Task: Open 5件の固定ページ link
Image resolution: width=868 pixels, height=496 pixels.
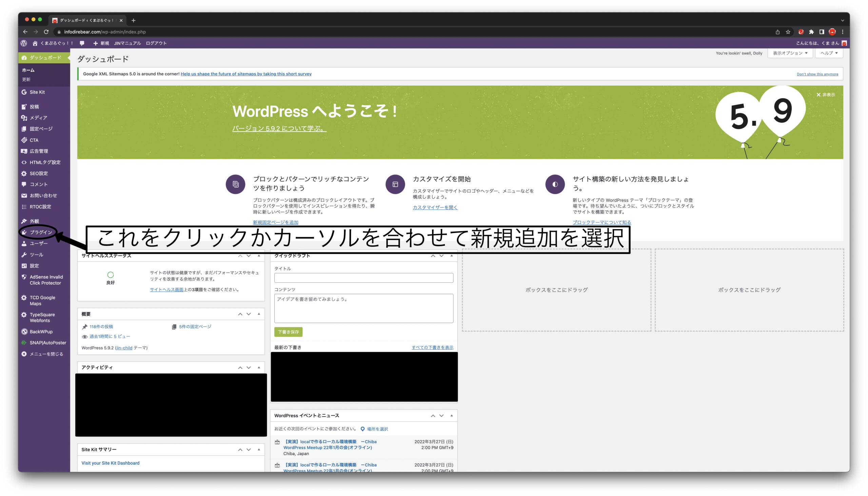Action: pyautogui.click(x=195, y=327)
